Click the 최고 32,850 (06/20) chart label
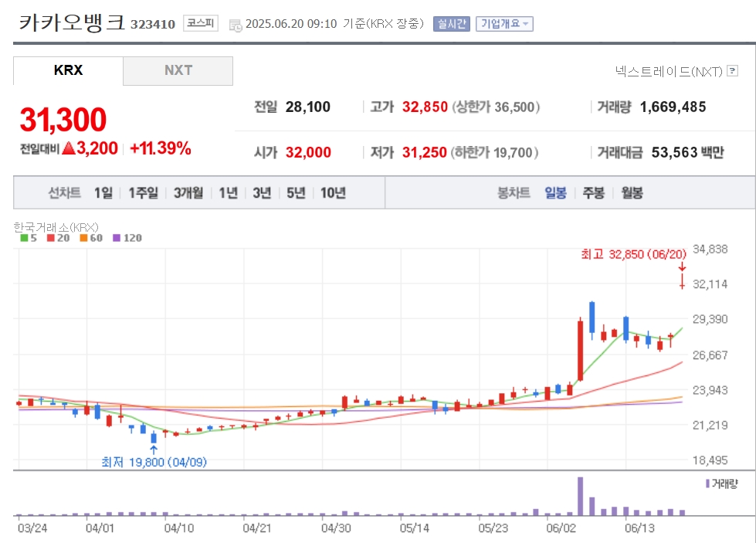Screen dimensions: 756x543 pyautogui.click(x=633, y=254)
